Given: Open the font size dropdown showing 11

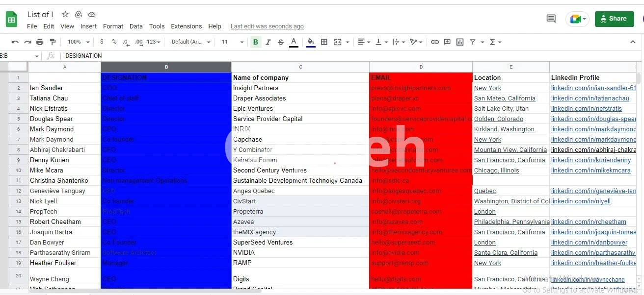Looking at the screenshot, I should pyautogui.click(x=232, y=42).
